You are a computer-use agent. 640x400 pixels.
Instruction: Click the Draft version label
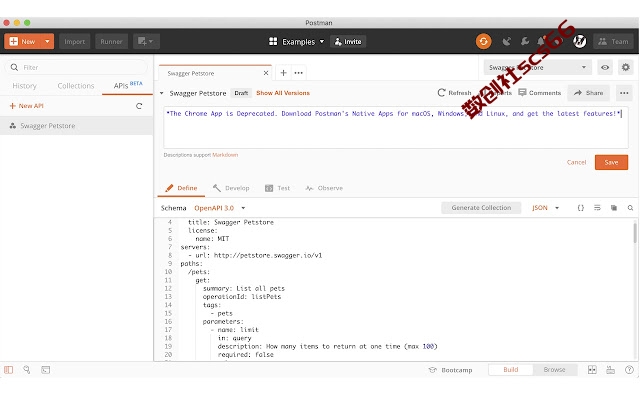[241, 93]
